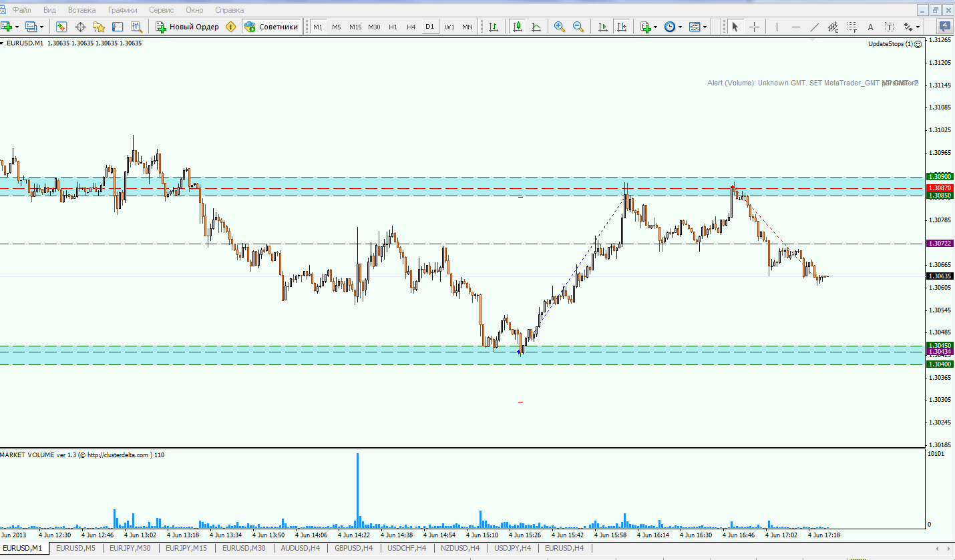Toggle the Terminal panel icon
The height and width of the screenshot is (560, 955).
pyautogui.click(x=118, y=27)
